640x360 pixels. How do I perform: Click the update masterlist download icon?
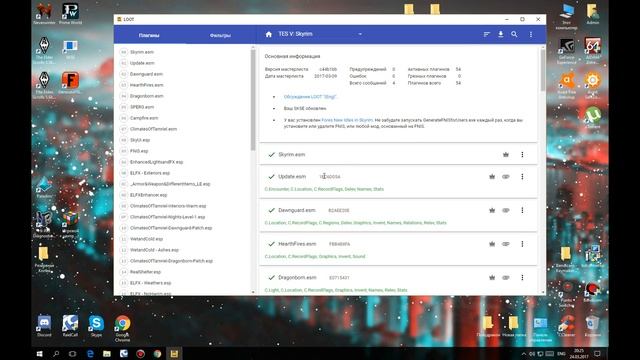(500, 34)
